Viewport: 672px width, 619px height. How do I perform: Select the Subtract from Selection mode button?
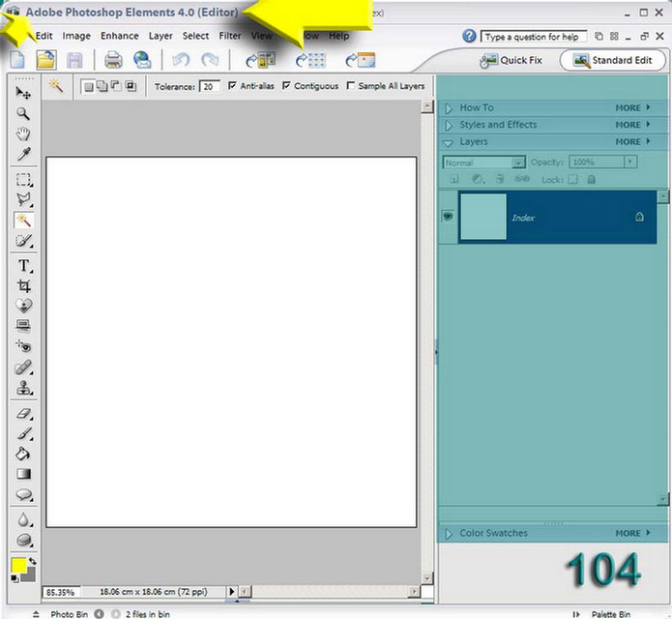[116, 86]
